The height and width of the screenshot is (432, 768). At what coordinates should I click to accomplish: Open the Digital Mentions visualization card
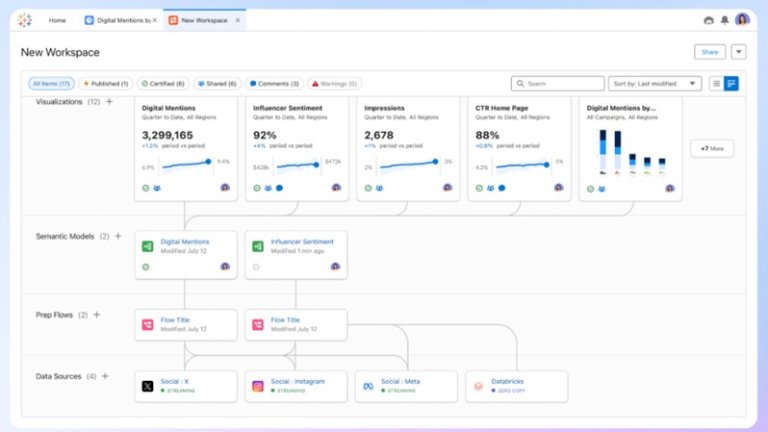coord(186,148)
